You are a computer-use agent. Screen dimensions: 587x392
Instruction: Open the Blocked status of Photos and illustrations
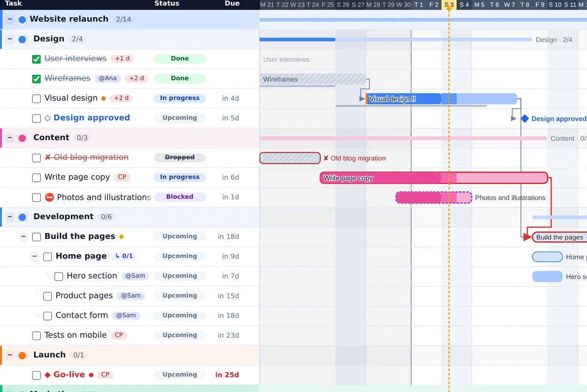180,197
